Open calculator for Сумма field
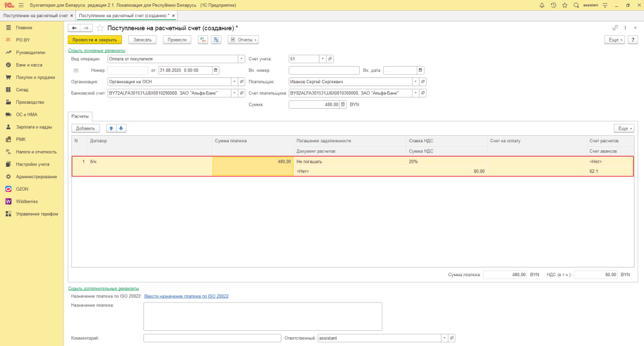The height and width of the screenshot is (346, 644). coord(343,104)
